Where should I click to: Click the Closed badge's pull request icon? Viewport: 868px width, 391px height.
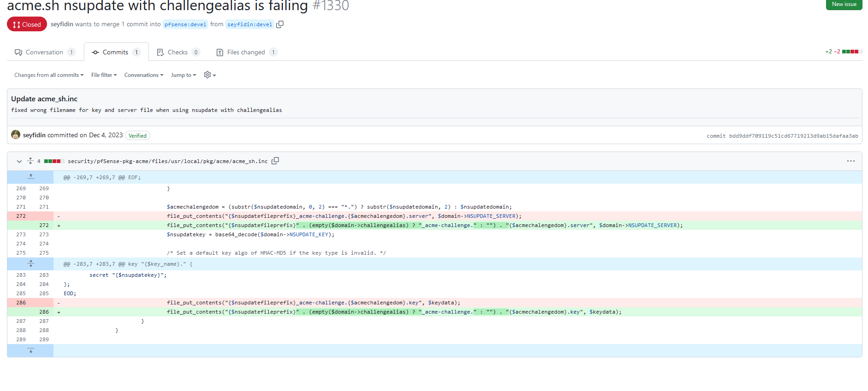click(x=17, y=25)
